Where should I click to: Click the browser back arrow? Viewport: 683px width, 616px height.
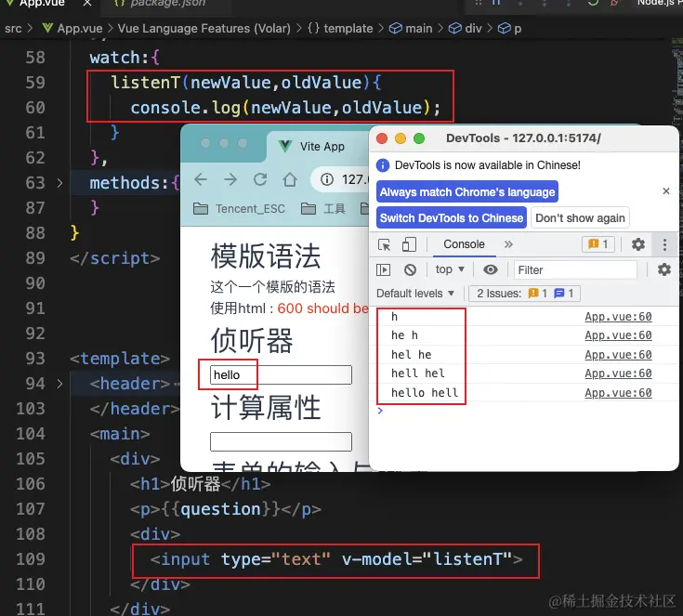tap(201, 179)
